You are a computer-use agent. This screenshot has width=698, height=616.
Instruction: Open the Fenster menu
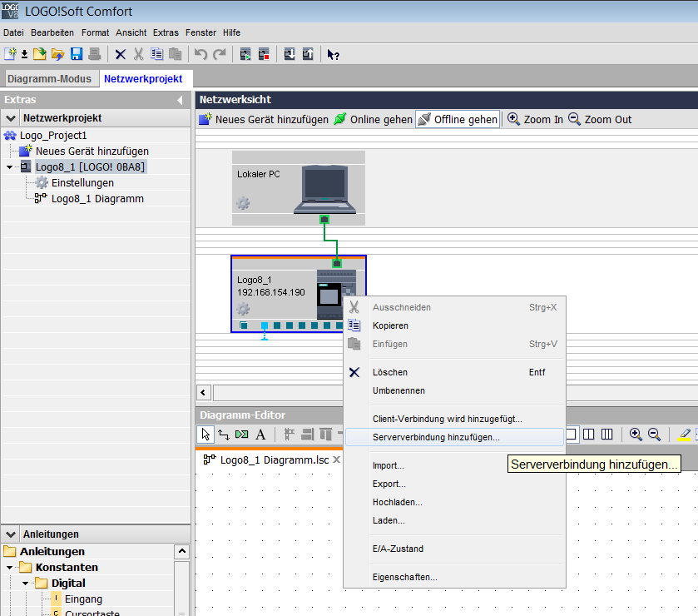point(200,32)
